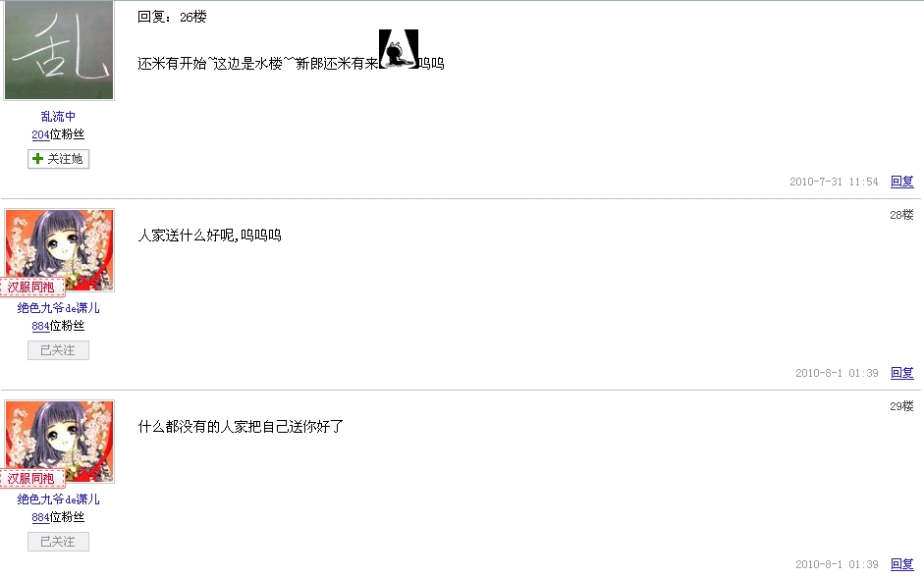Click the 884 fans link in 29楼
924x578 pixels.
point(40,517)
